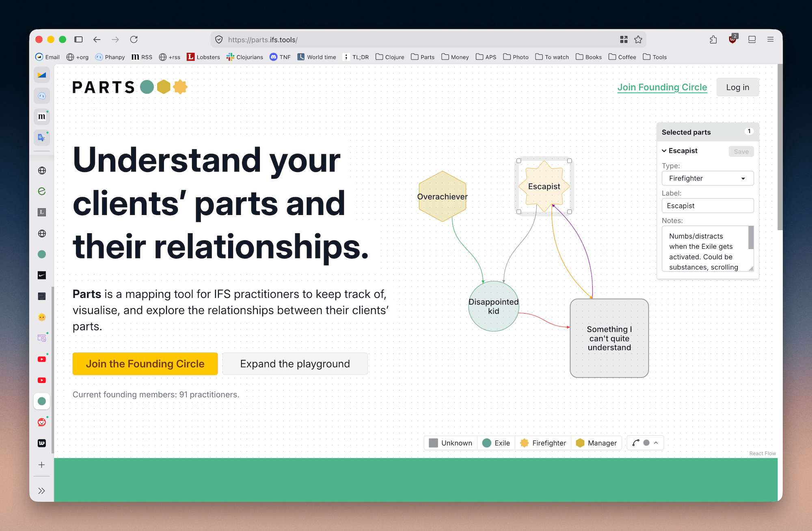Click the Label field containing Escapist
This screenshot has height=531, width=812.
(708, 206)
